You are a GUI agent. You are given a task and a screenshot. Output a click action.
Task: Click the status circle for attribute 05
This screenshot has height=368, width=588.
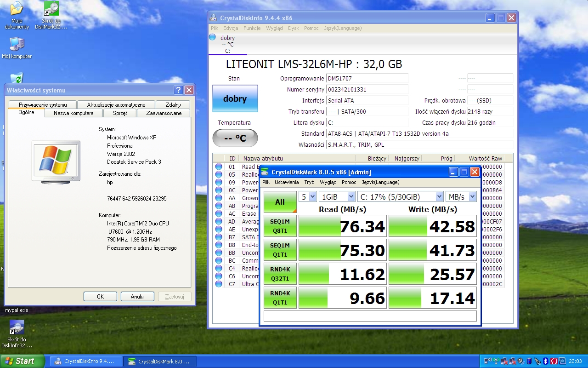pyautogui.click(x=219, y=175)
